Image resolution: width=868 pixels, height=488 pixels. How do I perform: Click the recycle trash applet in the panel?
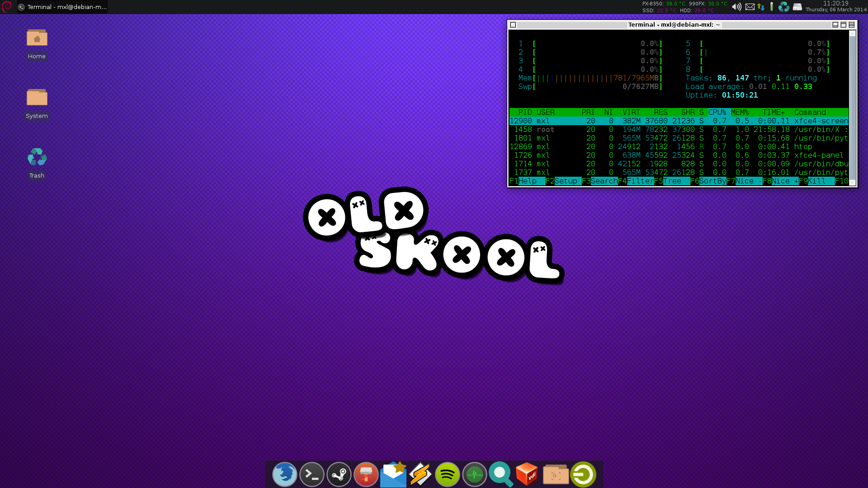[x=784, y=7]
